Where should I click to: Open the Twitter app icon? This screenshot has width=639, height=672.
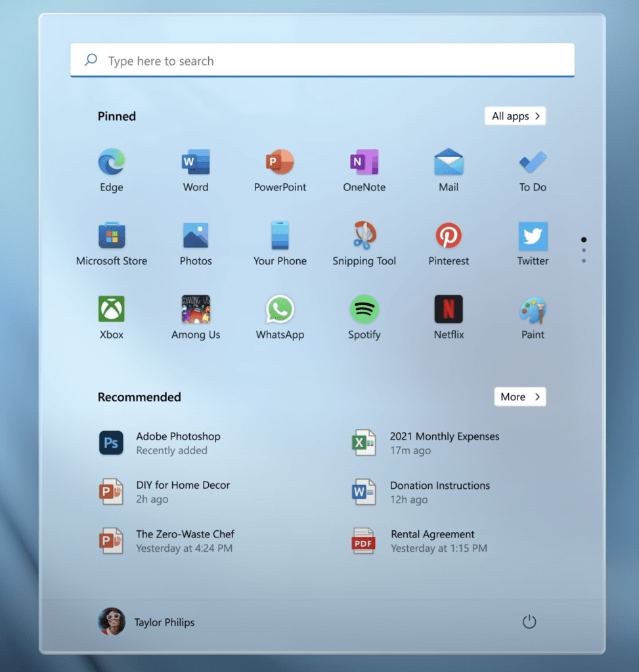click(x=533, y=236)
